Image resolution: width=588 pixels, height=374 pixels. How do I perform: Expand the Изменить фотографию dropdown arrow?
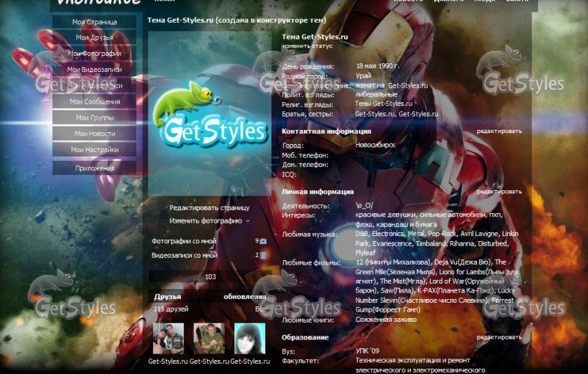click(x=248, y=221)
